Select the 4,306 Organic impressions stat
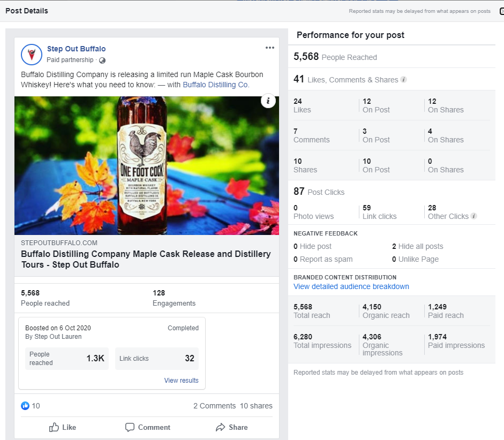 point(382,345)
